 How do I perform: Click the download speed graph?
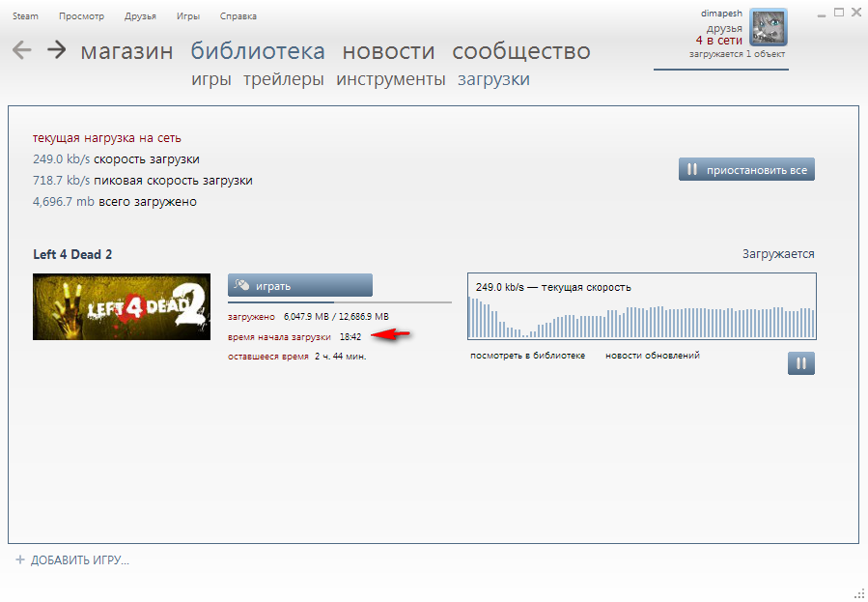[x=642, y=305]
